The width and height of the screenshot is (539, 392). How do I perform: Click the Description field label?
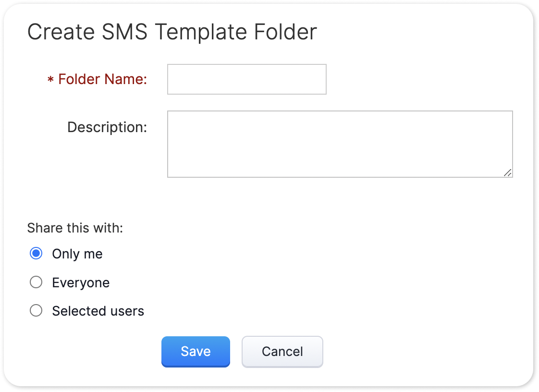click(x=107, y=127)
